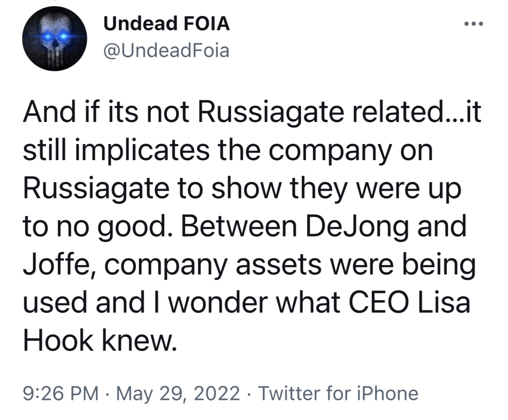Click the 9:26 PM timestamp
Screen dimensions: 508x420
point(61,393)
